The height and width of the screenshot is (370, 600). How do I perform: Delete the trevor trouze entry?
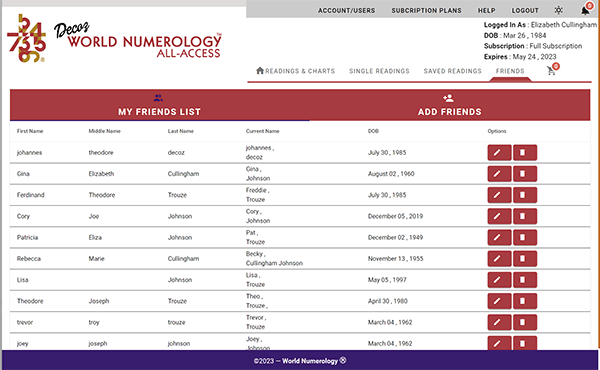(525, 323)
